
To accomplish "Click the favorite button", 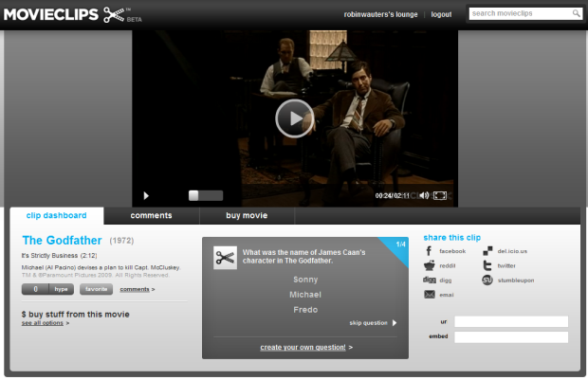I will point(96,289).
